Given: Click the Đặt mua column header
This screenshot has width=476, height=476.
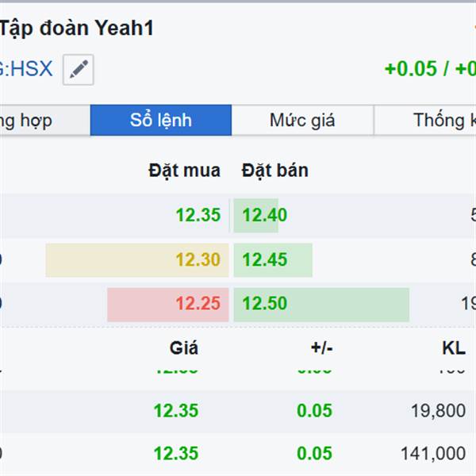Looking at the screenshot, I should point(184,171).
